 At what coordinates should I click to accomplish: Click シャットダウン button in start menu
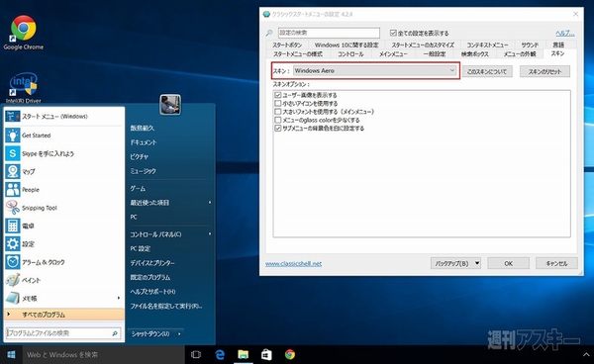(151, 333)
